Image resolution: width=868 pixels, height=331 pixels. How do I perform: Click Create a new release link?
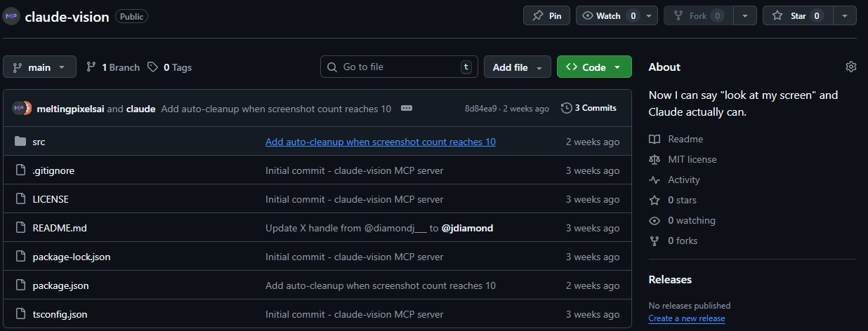pyautogui.click(x=687, y=318)
